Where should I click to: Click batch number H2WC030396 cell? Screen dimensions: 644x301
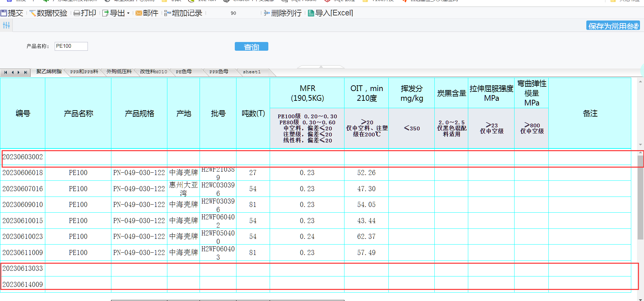tap(218, 189)
